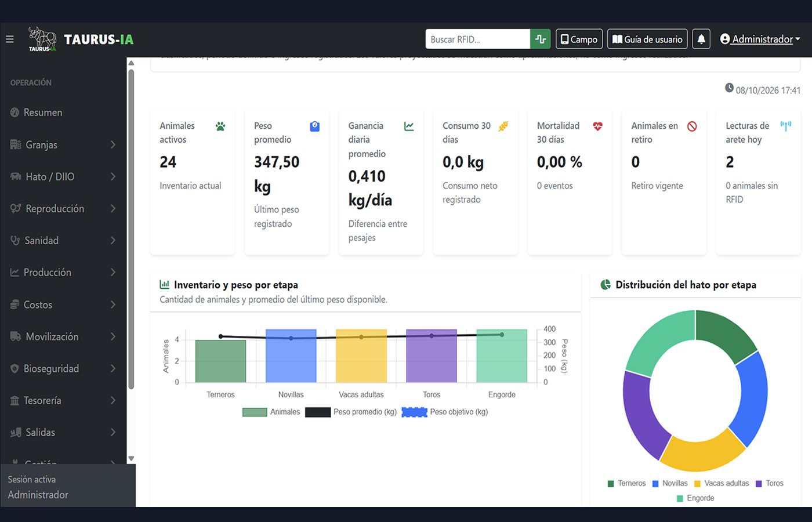
Task: Expand the Costos submenu chevron
Action: coord(113,304)
